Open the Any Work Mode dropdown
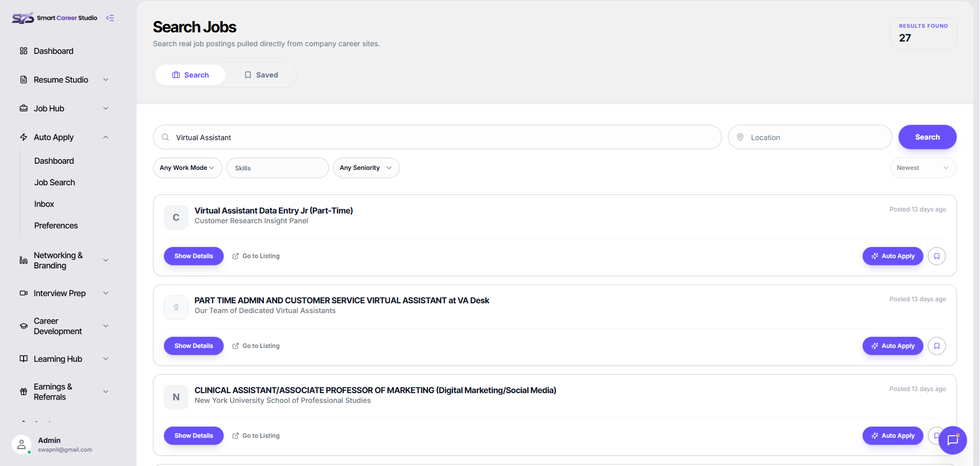The height and width of the screenshot is (466, 980). pos(187,168)
